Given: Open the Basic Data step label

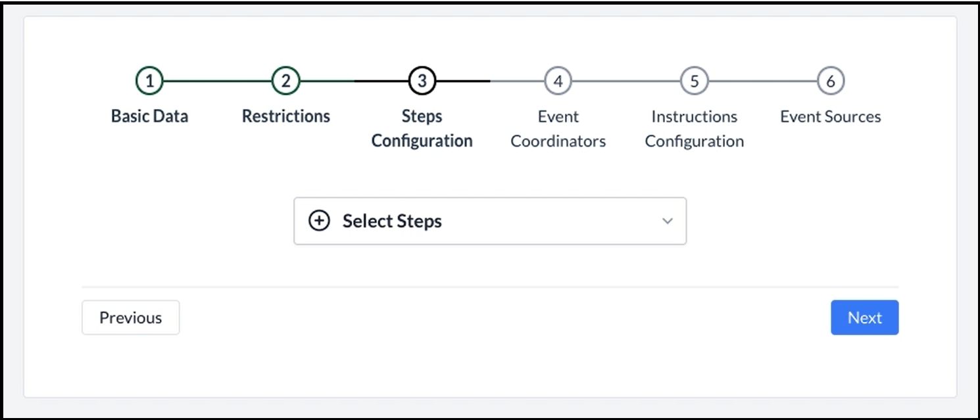Looking at the screenshot, I should [149, 116].
